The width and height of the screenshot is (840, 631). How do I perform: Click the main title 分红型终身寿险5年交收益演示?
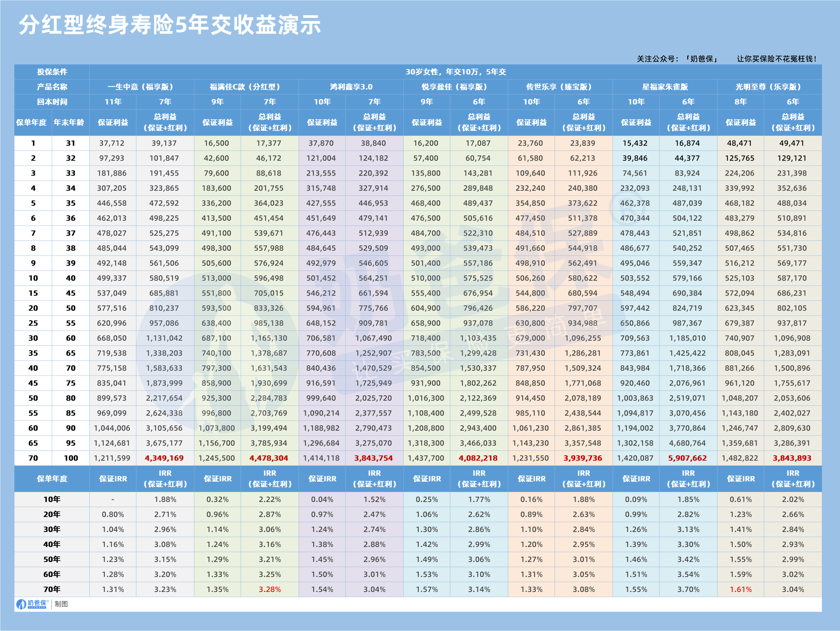tap(171, 23)
